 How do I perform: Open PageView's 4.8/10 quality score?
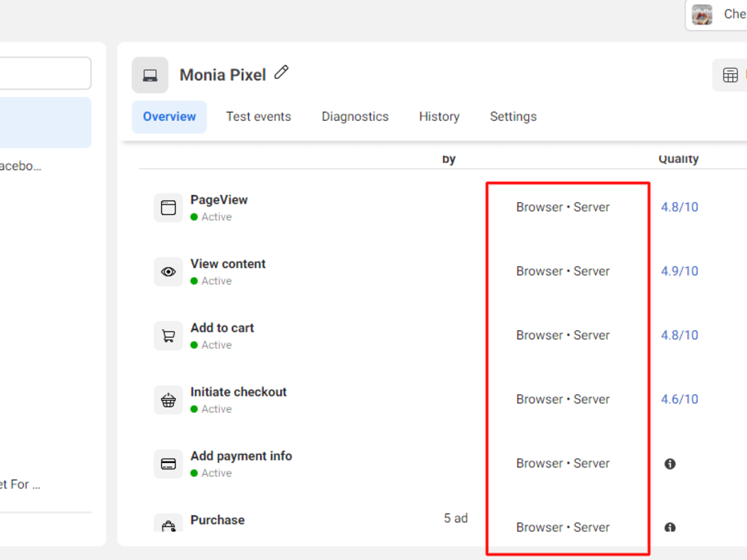pos(679,207)
